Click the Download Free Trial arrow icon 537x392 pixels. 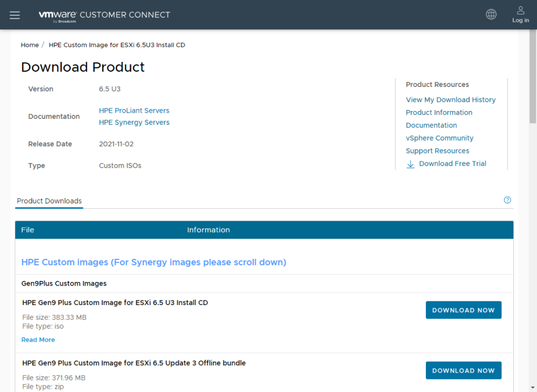tap(410, 164)
